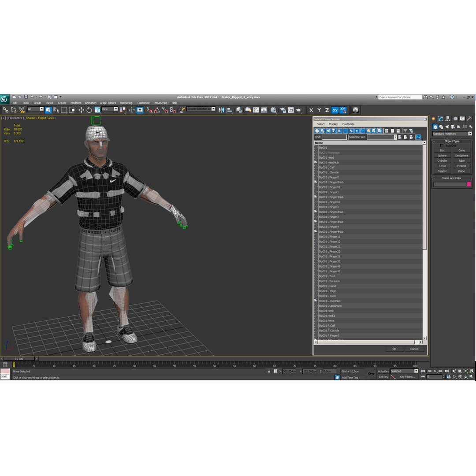This screenshot has width=476, height=476.
Task: Open the Motion panel tab
Action: (x=455, y=119)
